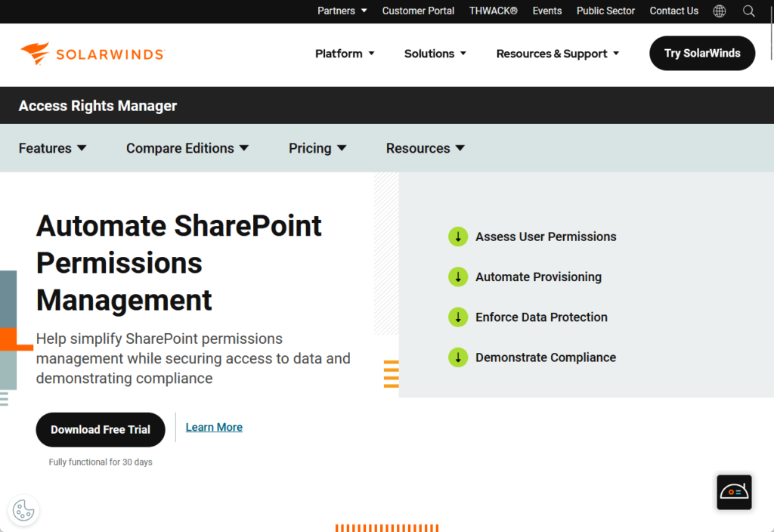Viewport: 774px width, 532px height.
Task: Expand the Solutions menu
Action: click(x=435, y=54)
